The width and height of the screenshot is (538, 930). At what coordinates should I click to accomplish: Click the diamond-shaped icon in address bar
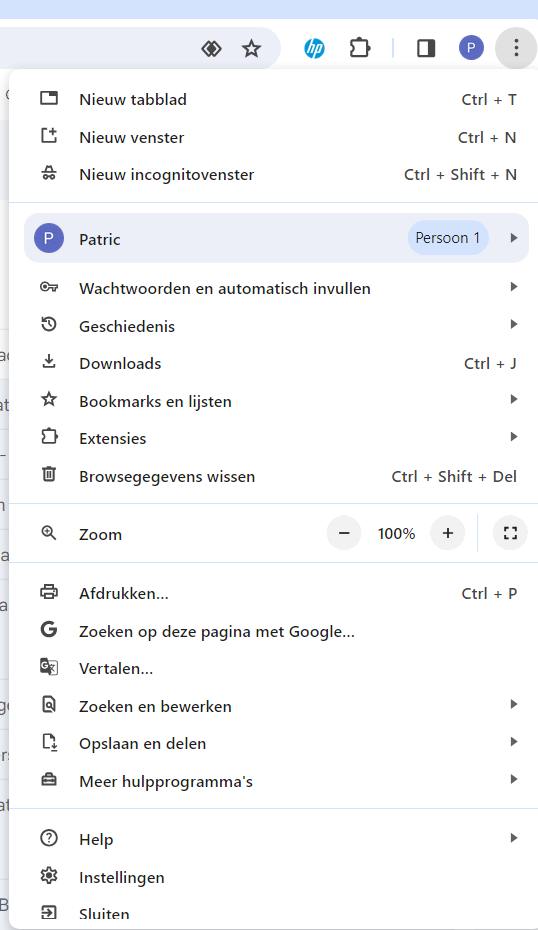click(211, 49)
